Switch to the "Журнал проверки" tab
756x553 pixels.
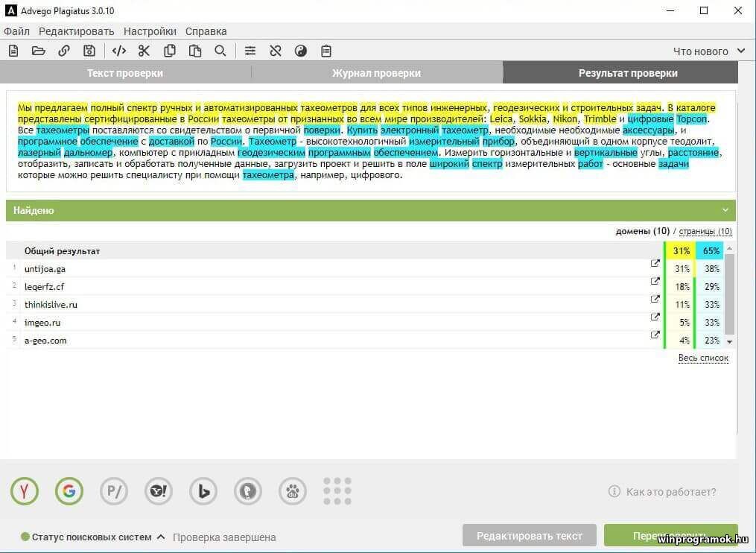tap(376, 73)
